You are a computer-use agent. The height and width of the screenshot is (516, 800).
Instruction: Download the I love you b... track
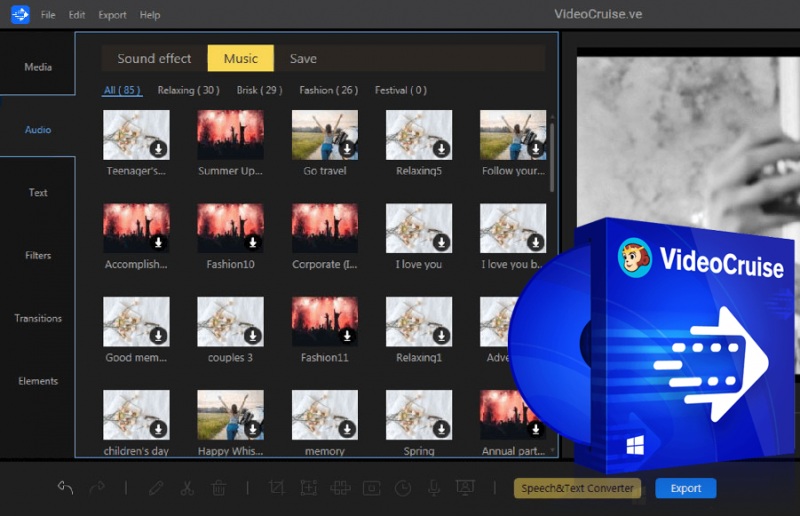(x=536, y=242)
